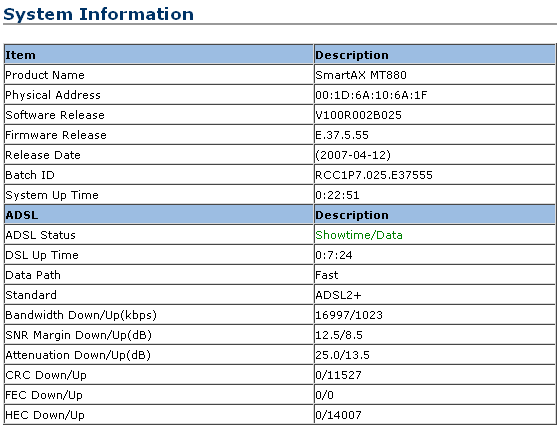Select the Product Name value SmartAX MT880
Image resolution: width=560 pixels, height=429 pixels.
[361, 75]
